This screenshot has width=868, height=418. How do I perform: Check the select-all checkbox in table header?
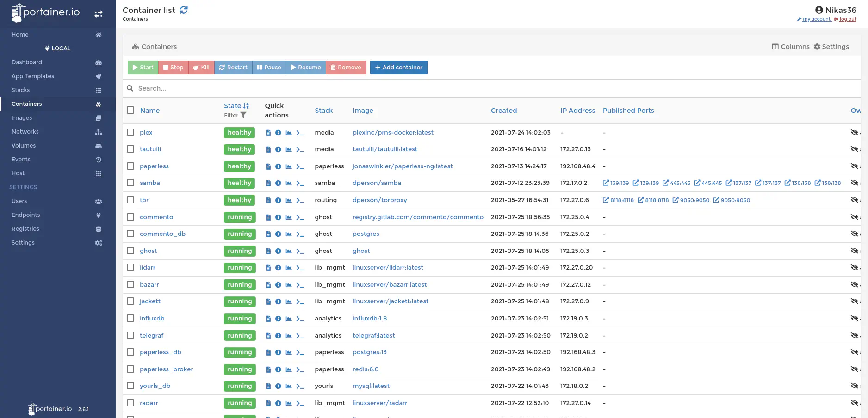(x=130, y=110)
